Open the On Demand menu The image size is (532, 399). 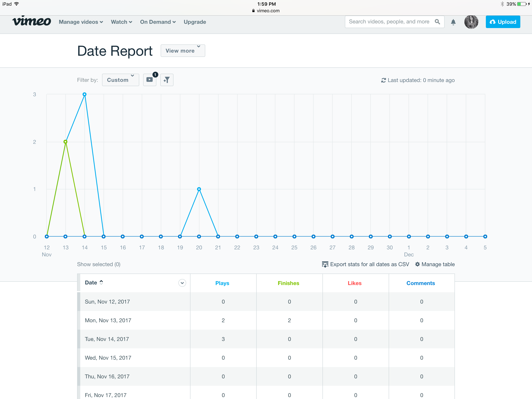[x=158, y=22]
